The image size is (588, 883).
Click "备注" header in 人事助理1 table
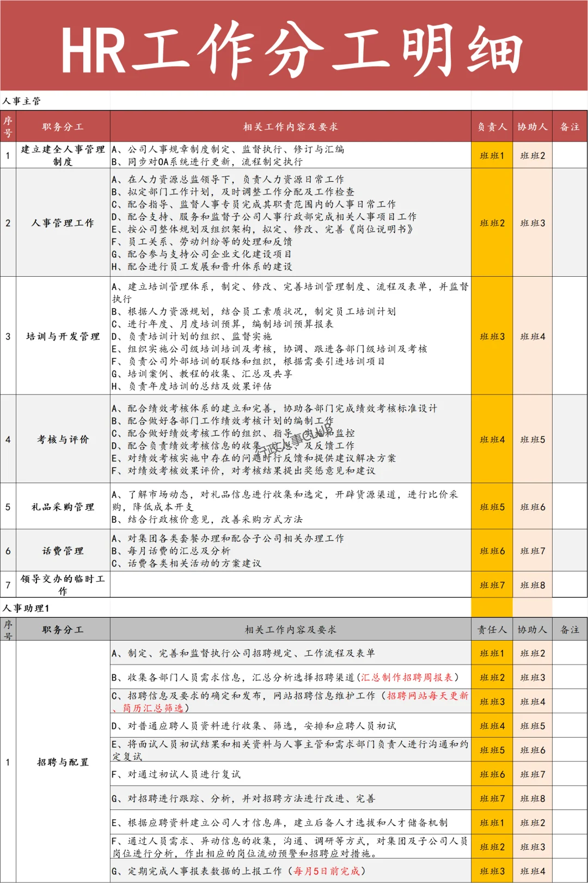570,630
